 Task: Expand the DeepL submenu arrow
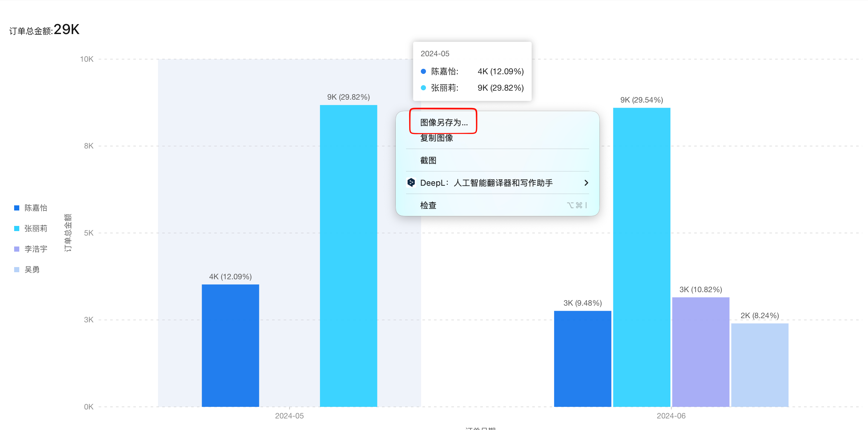(586, 183)
